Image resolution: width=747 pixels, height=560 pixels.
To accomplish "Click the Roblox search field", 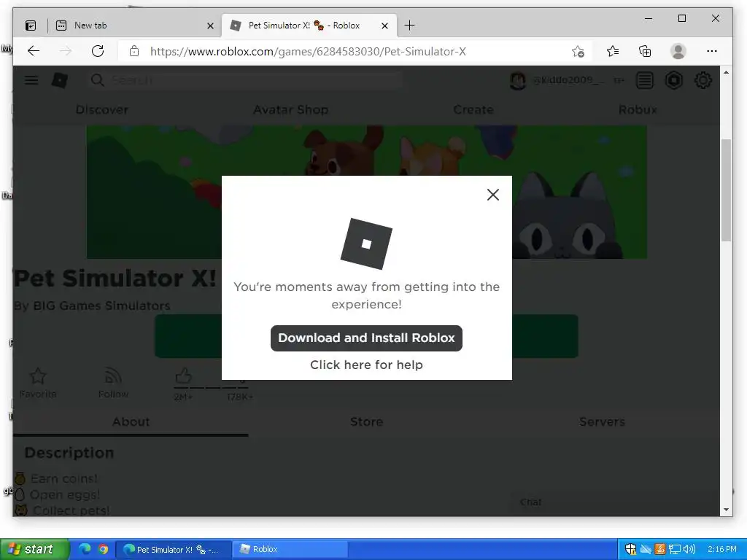I will pos(245,80).
